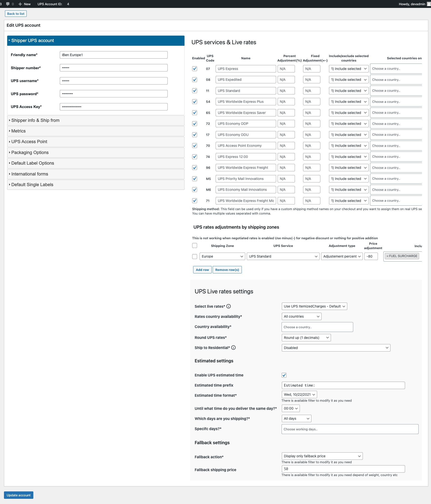431x504 pixels.
Task: Expand Shipper info & Ship from section
Action: [96, 120]
